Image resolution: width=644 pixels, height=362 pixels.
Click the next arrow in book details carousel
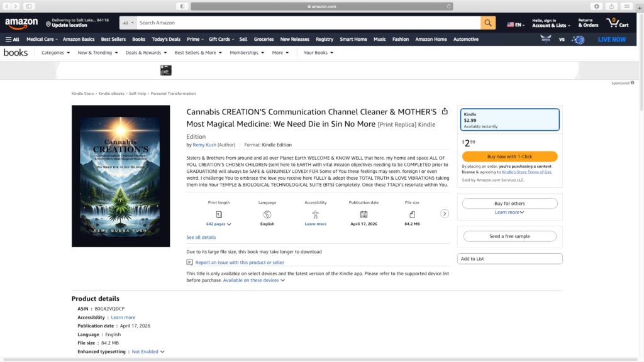(x=445, y=214)
